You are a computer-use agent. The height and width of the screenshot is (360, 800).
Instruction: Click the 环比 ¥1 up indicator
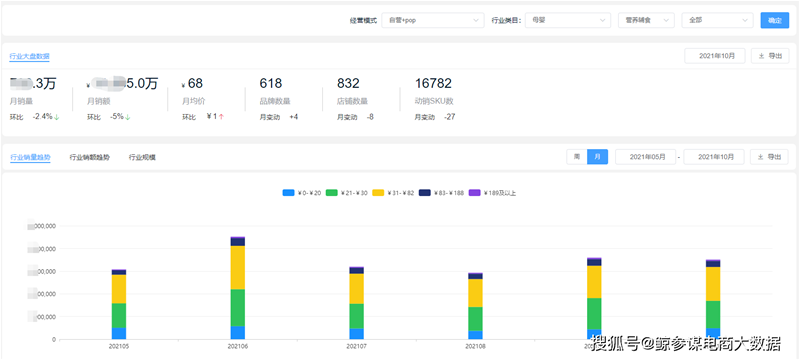pos(204,117)
